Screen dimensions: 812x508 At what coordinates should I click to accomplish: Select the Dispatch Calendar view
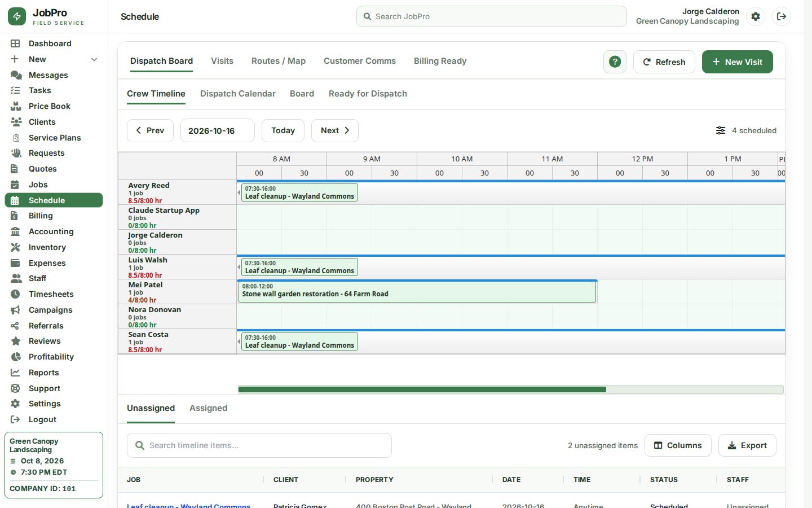coord(238,94)
